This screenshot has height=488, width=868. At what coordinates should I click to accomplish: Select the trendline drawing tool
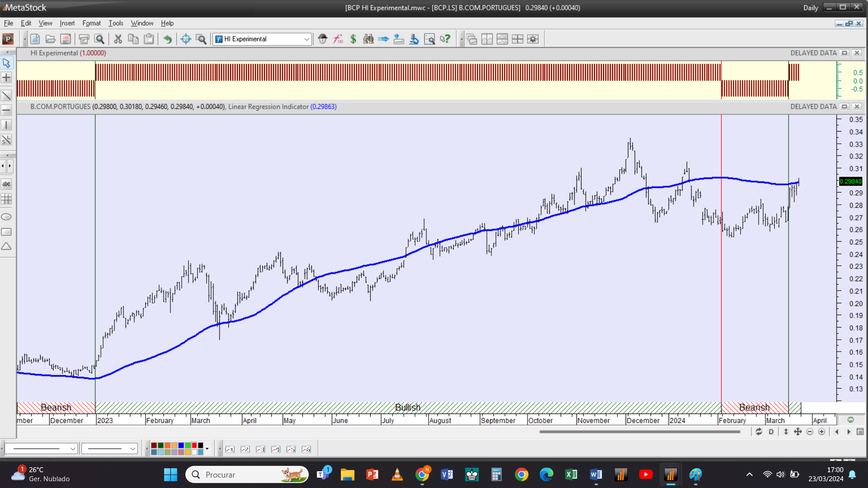click(x=6, y=95)
